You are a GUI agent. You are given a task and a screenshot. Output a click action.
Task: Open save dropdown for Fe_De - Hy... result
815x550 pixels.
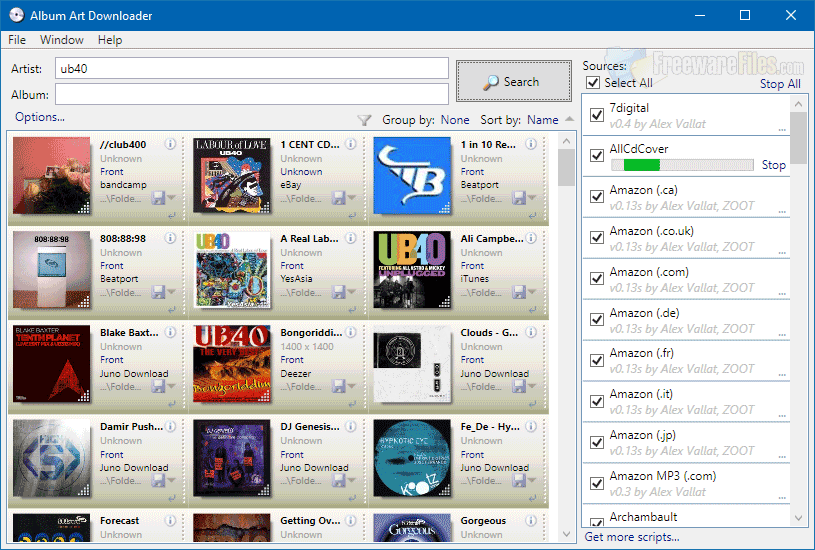[532, 480]
